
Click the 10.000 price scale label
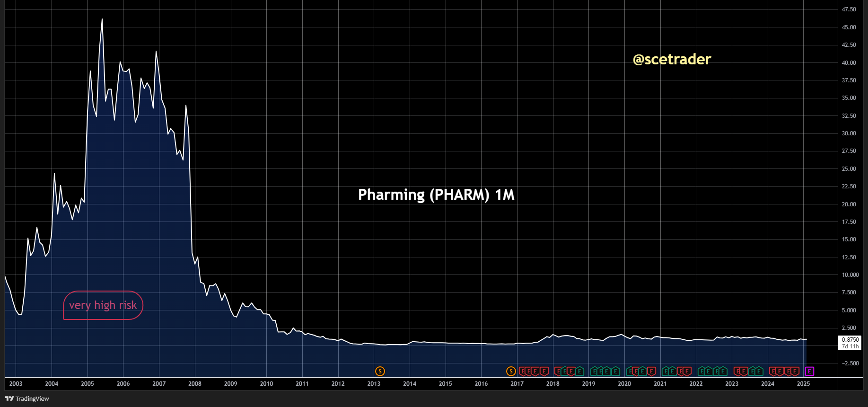tap(850, 275)
